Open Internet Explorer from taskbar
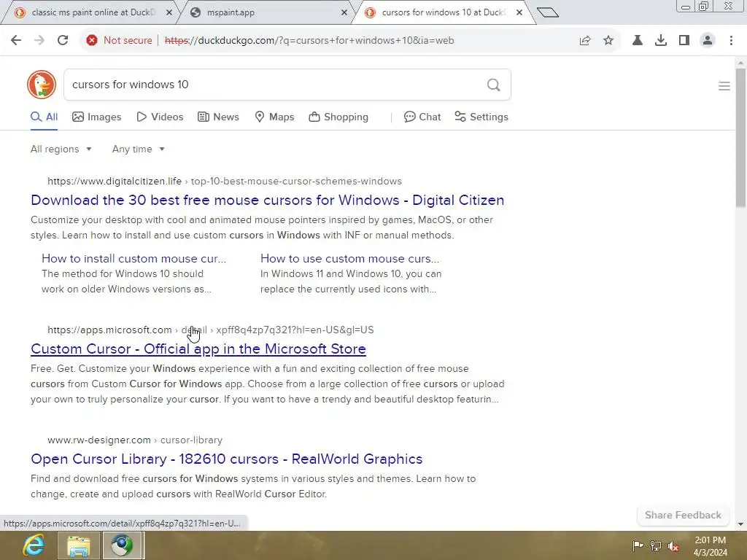This screenshot has height=560, width=747. click(34, 545)
